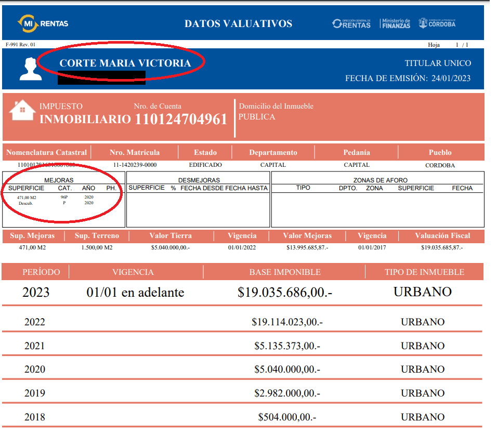Click the Ministerio de Finanzas logo
Screen dimensions: 497x448
pyautogui.click(x=396, y=23)
